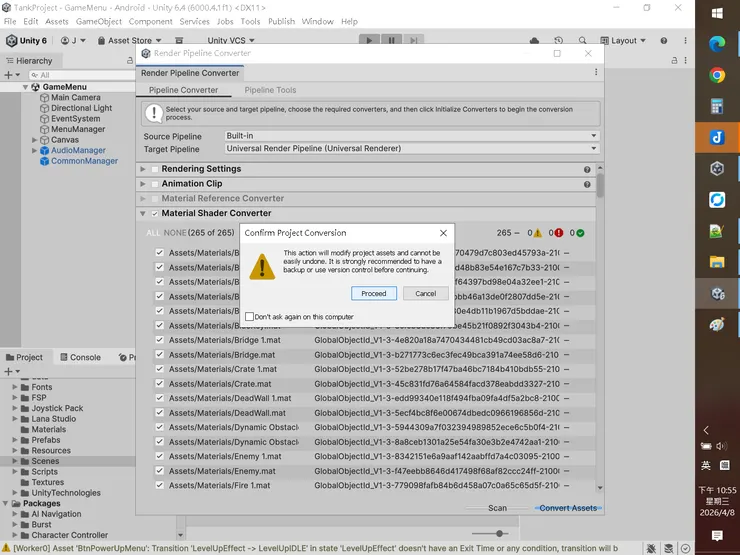Start Play mode with the play button
This screenshot has width=740, height=555.
click(x=369, y=41)
